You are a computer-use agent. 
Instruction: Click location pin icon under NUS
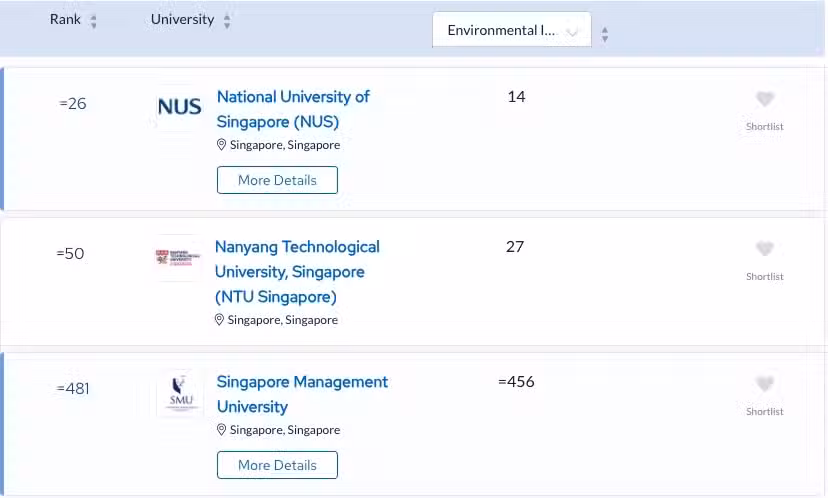tap(221, 145)
